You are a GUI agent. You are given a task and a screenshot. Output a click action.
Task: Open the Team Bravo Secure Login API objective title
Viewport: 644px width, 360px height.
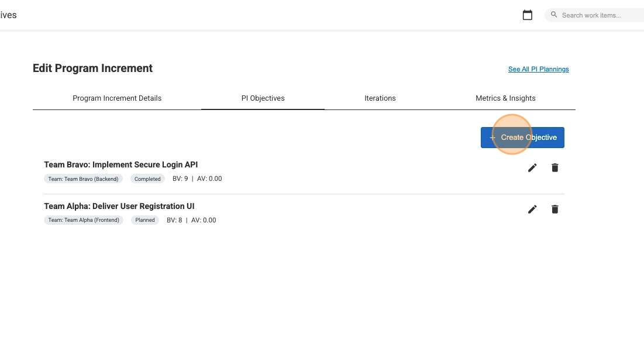(x=121, y=164)
